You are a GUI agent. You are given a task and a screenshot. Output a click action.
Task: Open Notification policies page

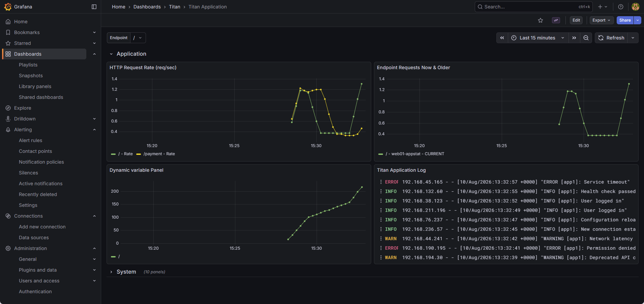pyautogui.click(x=41, y=162)
